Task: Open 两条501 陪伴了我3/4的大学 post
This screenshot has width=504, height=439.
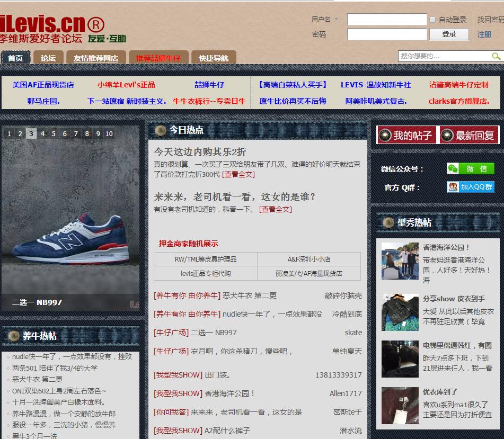Action: [x=55, y=368]
